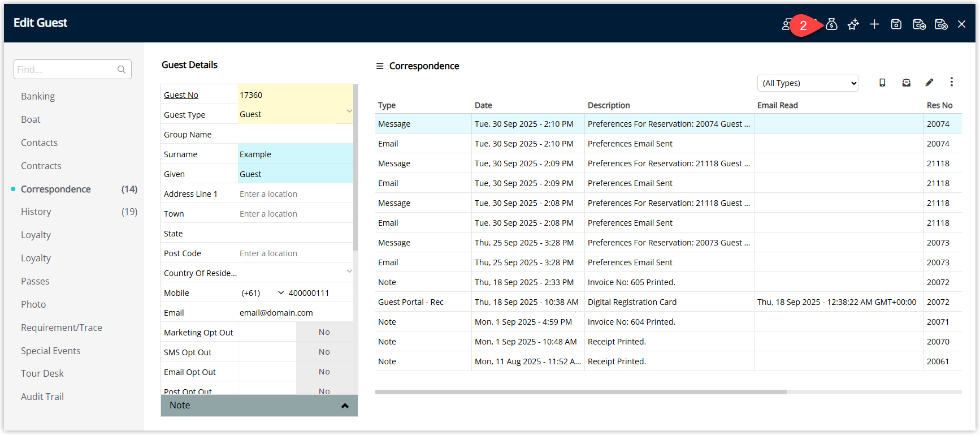Click the open envelope email icon
The width and height of the screenshot is (980, 435).
(907, 83)
